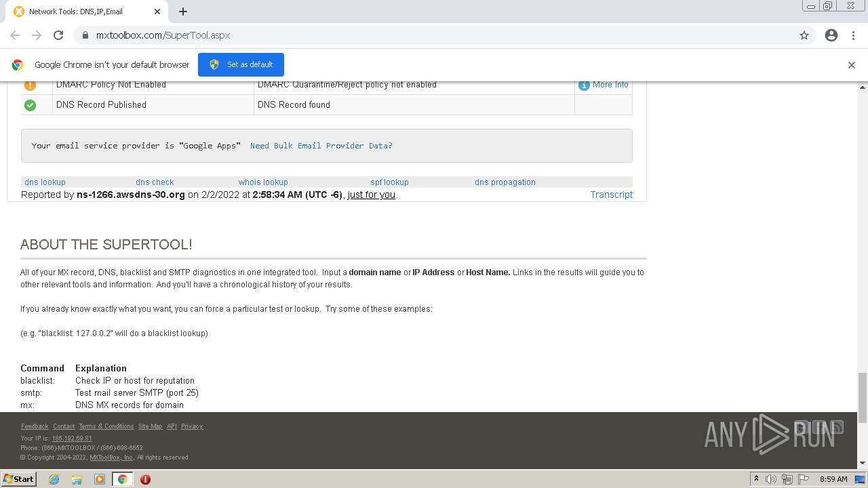The width and height of the screenshot is (868, 488).
Task: Open the network tray icon
Action: (x=787, y=479)
